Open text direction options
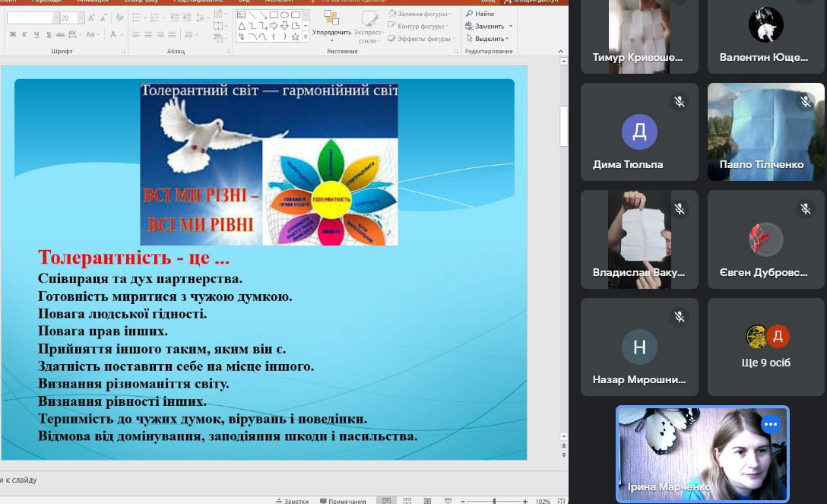 point(220,13)
